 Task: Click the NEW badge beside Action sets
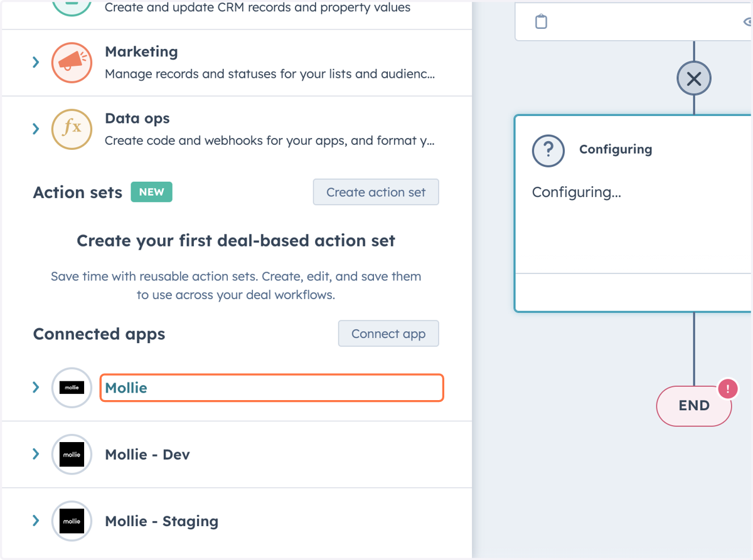(x=151, y=192)
